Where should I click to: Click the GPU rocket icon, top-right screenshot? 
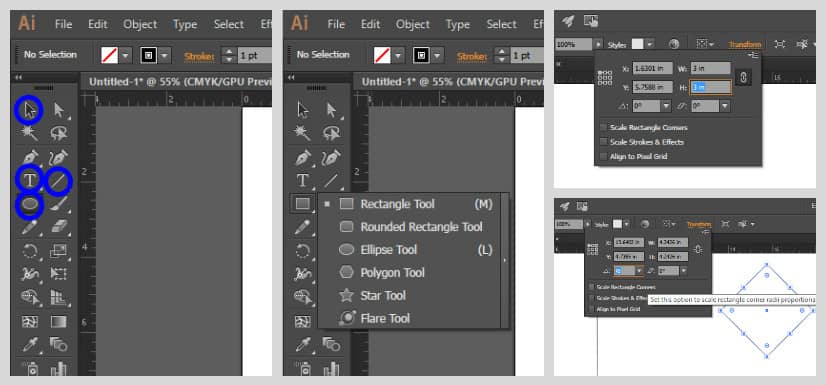568,21
